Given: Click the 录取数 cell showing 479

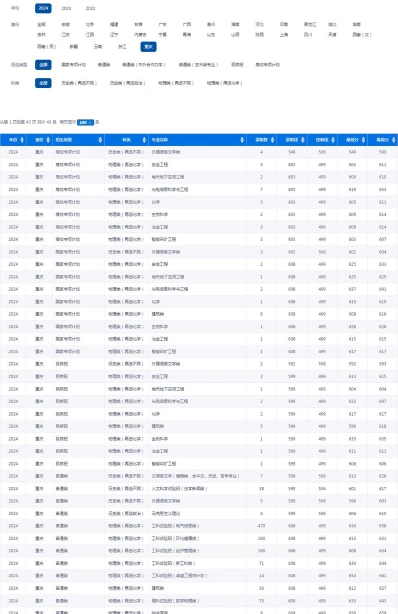Looking at the screenshot, I should (261, 526).
